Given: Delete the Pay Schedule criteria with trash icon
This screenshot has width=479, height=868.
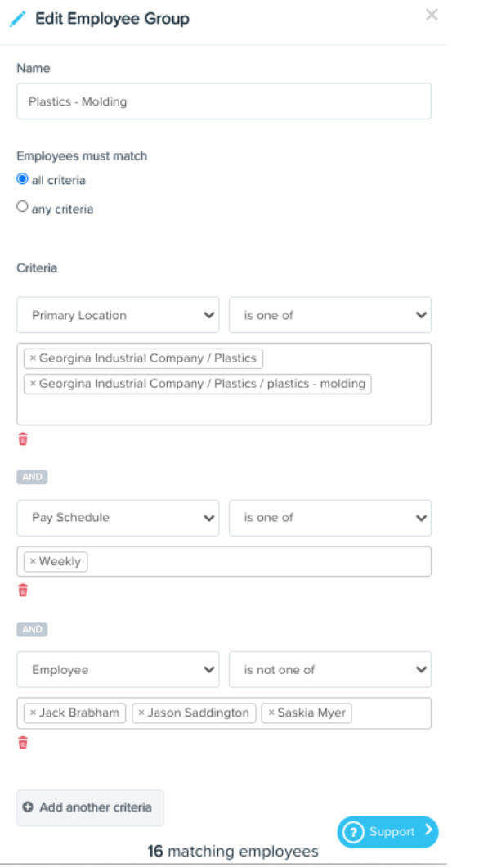Looking at the screenshot, I should click(23, 591).
